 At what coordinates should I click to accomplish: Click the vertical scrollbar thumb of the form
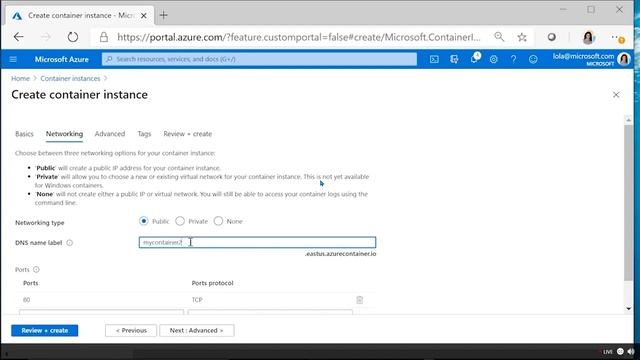pos(629,203)
